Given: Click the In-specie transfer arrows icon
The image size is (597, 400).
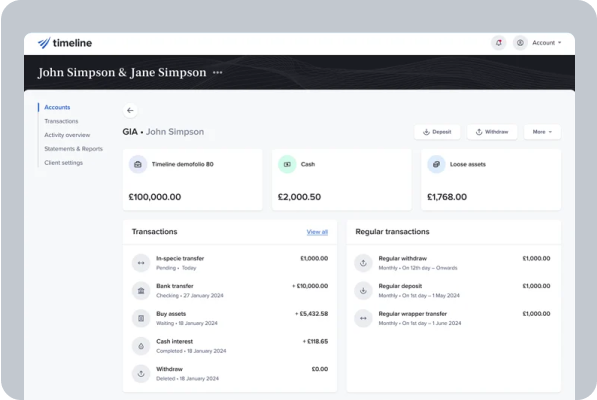Looking at the screenshot, I should (141, 263).
